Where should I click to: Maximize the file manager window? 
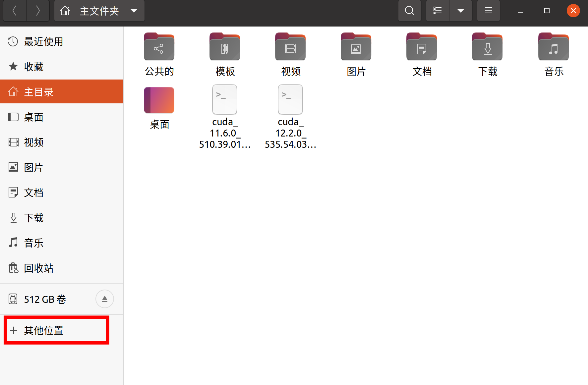[547, 11]
